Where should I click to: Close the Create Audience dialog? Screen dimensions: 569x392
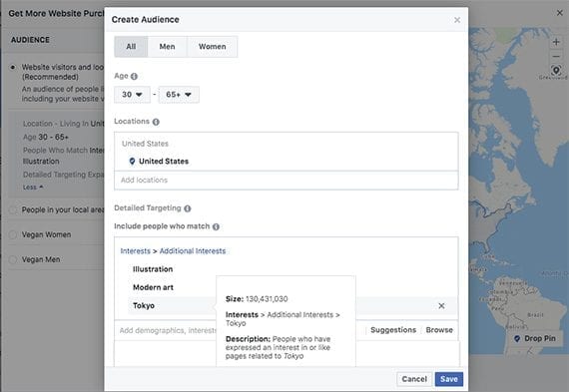[x=457, y=20]
